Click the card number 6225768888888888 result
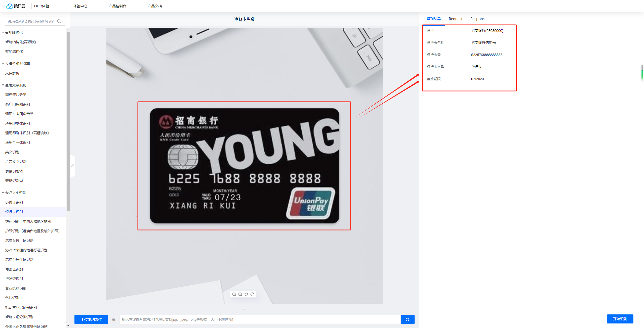The width and height of the screenshot is (644, 328). click(487, 55)
